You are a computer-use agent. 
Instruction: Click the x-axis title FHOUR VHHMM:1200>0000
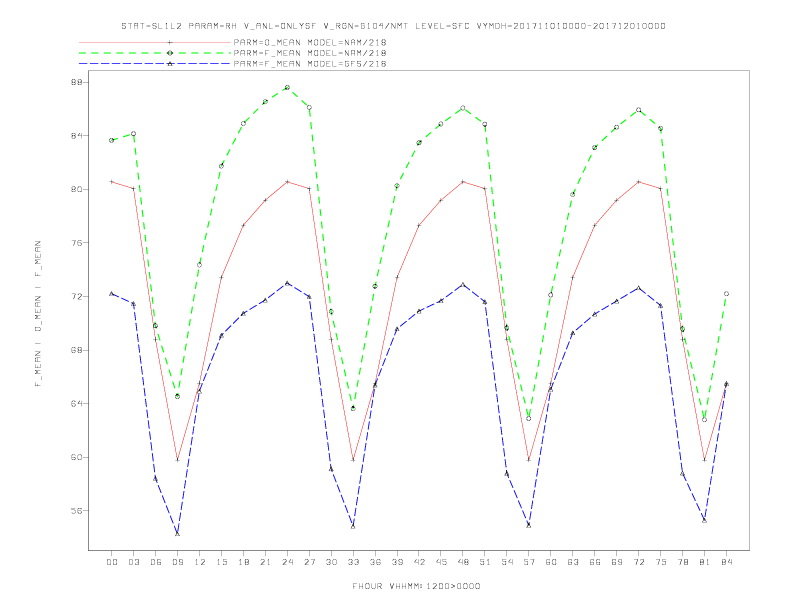416,586
